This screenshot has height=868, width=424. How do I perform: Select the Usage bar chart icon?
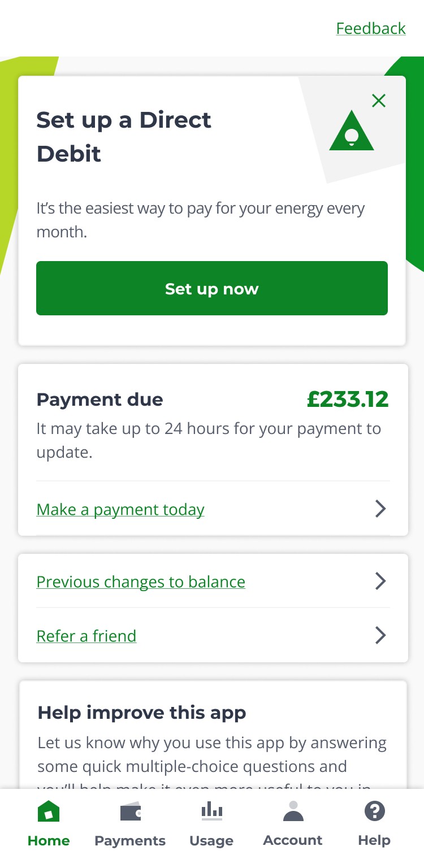click(211, 811)
